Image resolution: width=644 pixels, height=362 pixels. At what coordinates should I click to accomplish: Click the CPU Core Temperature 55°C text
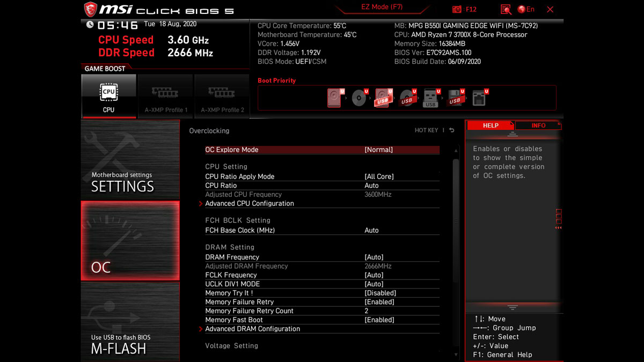tap(302, 26)
